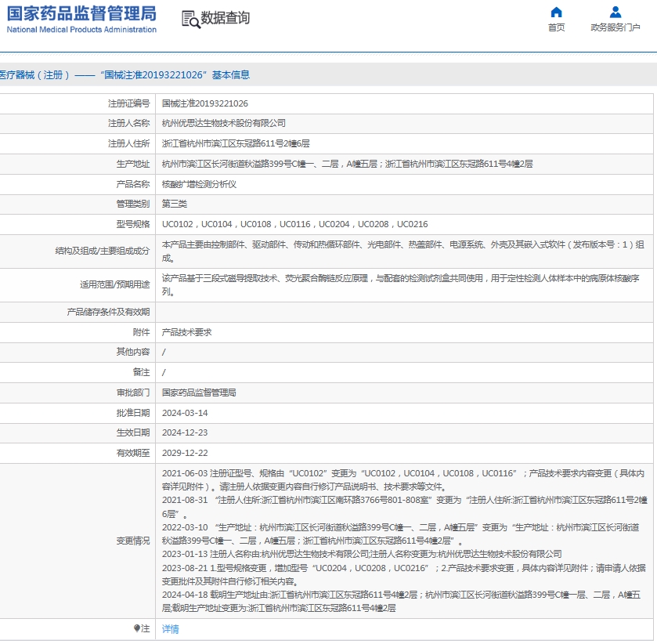Click registrant name 杭州优思达生物技术股份有限公司
Viewport: 657px width, 644px height.
tap(224, 123)
